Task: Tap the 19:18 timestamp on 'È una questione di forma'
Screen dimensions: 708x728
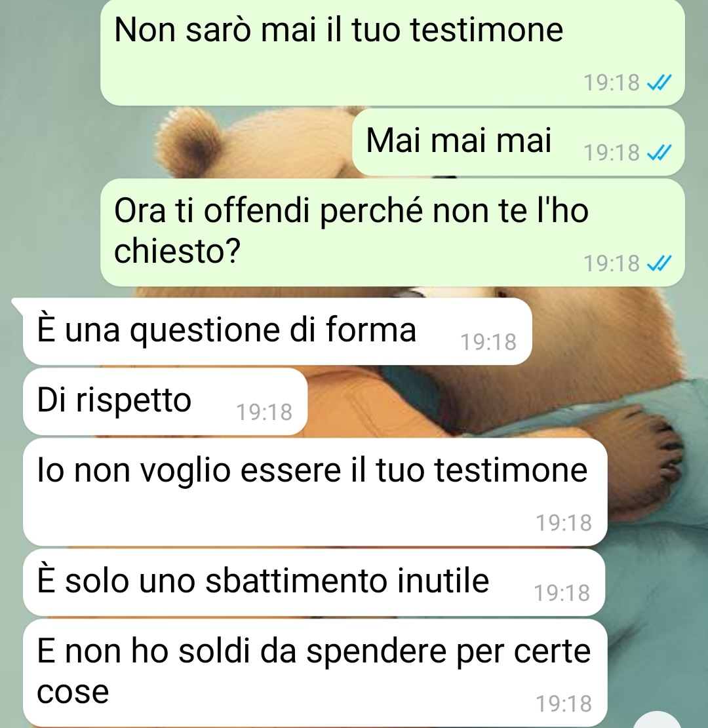Action: pos(488,341)
